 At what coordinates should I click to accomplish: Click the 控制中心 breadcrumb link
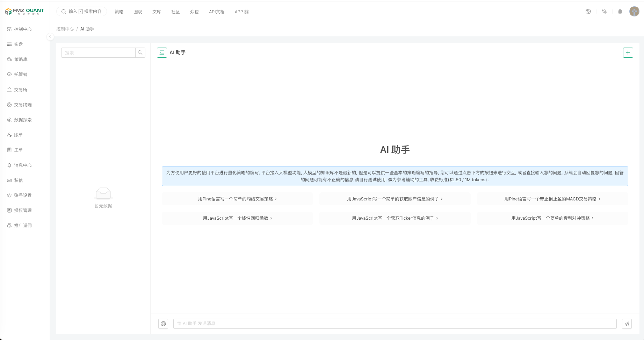(65, 29)
